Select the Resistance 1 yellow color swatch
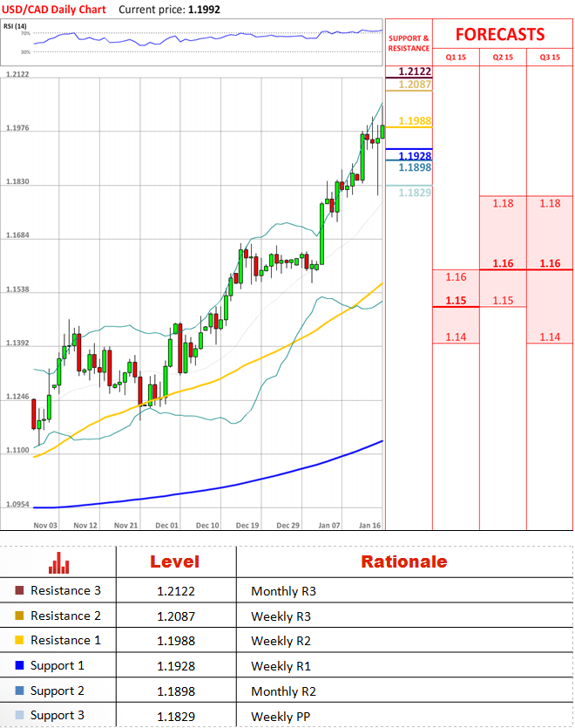Viewport: 575px width, 728px height. coord(19,640)
